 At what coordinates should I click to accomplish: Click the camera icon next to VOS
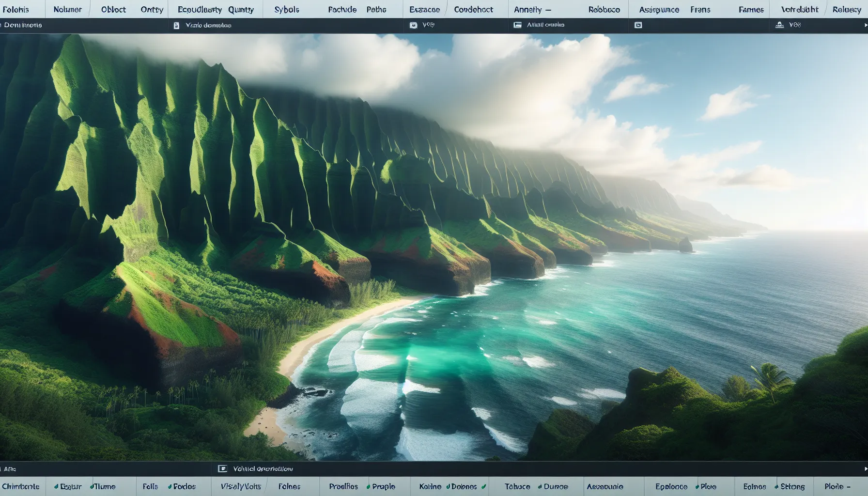[x=413, y=25]
